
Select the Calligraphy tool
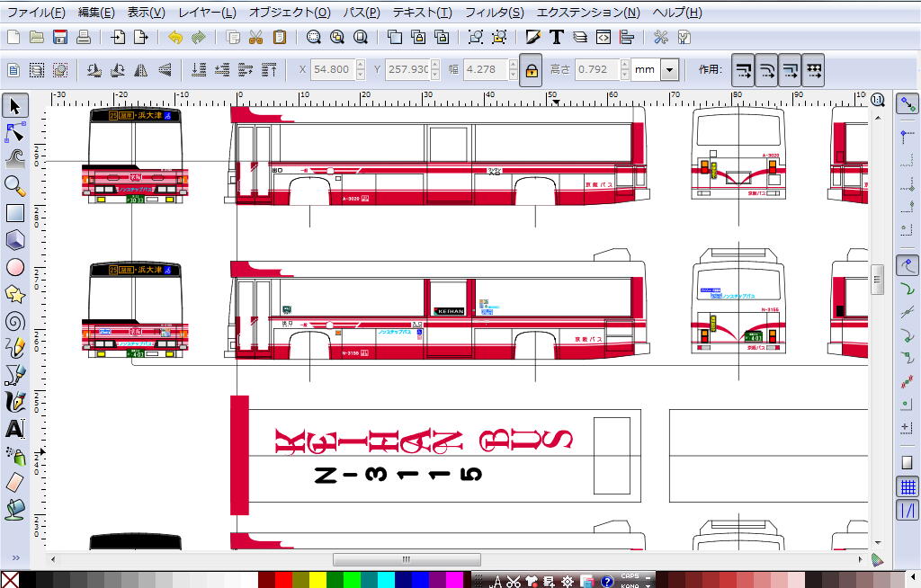point(14,401)
